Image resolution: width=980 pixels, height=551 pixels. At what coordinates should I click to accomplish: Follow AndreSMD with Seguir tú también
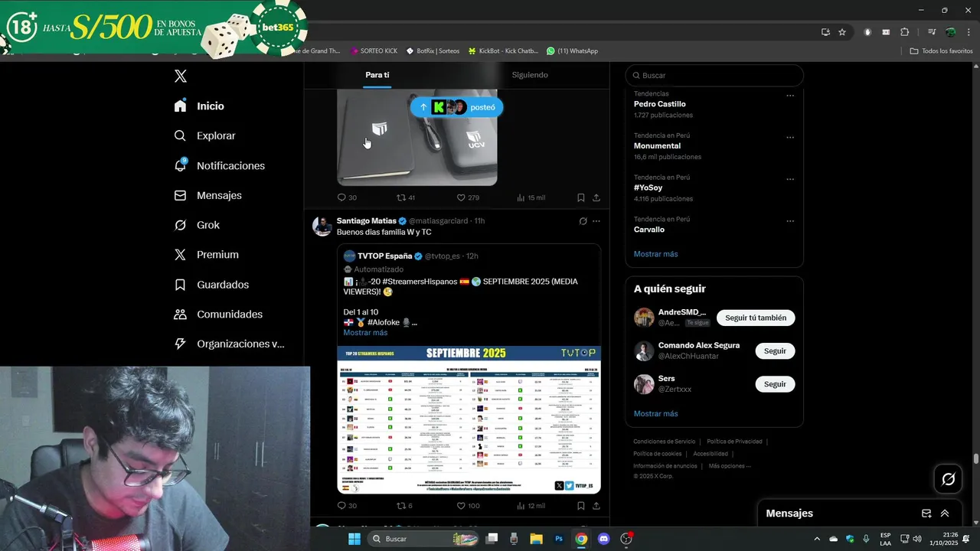(756, 318)
